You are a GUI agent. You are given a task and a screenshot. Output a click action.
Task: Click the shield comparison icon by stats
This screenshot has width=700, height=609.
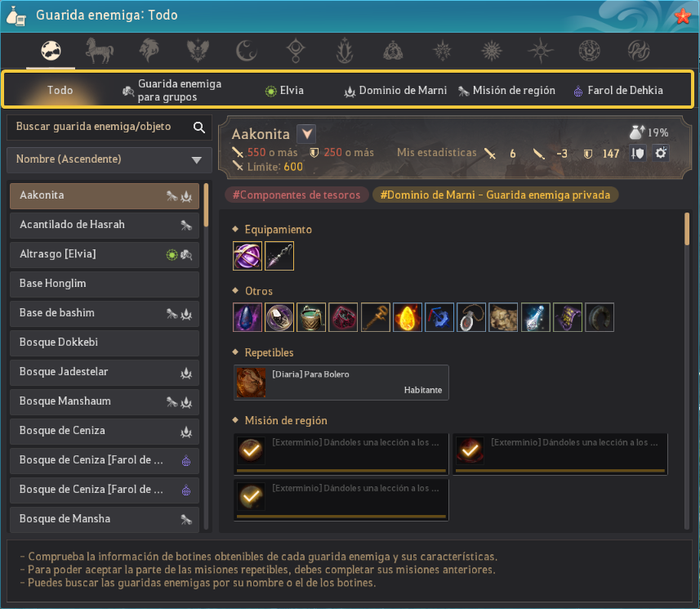(637, 153)
